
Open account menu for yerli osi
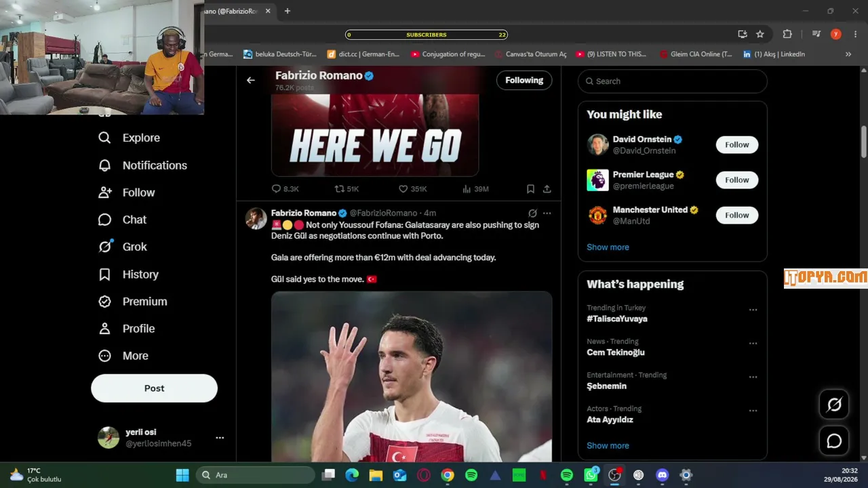[220, 438]
